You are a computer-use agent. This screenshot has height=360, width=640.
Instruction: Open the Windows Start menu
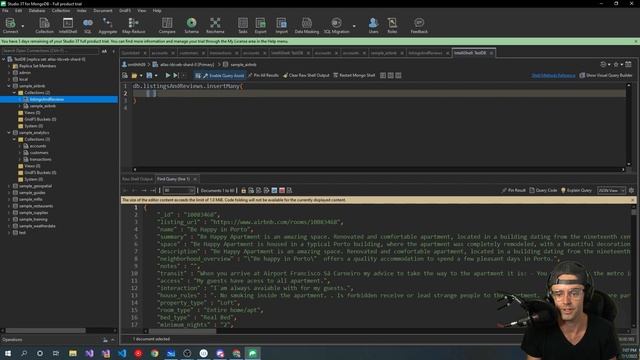[8, 353]
